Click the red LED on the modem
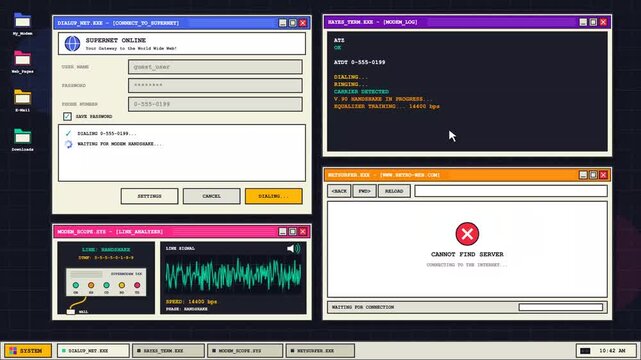This screenshot has height=360, width=641. [x=137, y=285]
